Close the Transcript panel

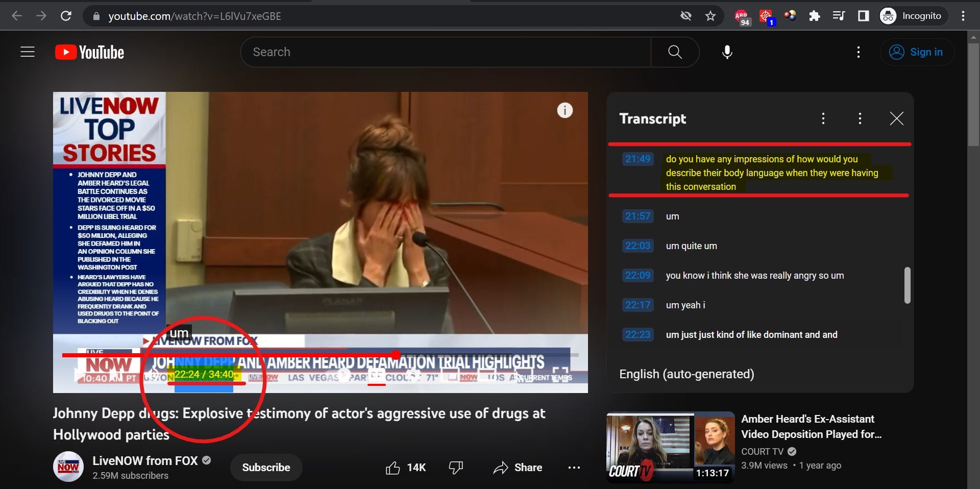point(896,118)
